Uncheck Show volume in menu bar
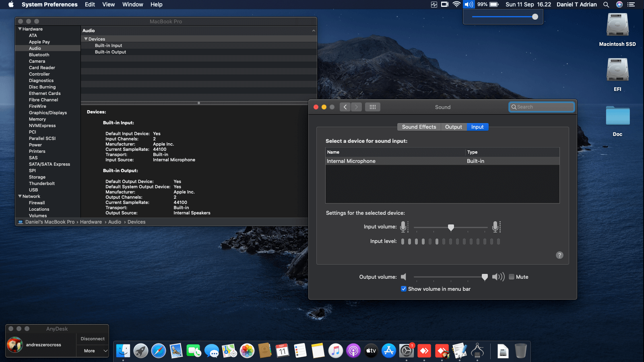This screenshot has width=644, height=362. [x=404, y=289]
